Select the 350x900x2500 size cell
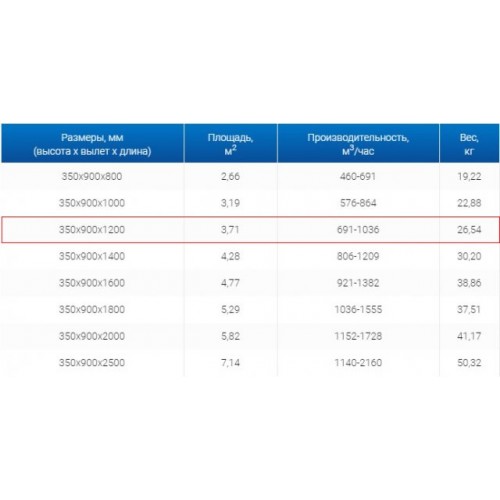The width and height of the screenshot is (500, 500). point(92,363)
